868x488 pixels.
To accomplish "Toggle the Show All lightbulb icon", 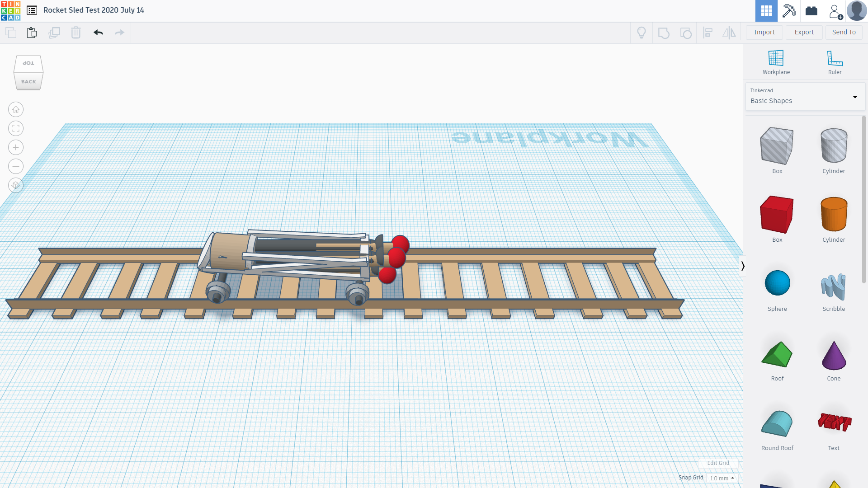I will coord(642,33).
